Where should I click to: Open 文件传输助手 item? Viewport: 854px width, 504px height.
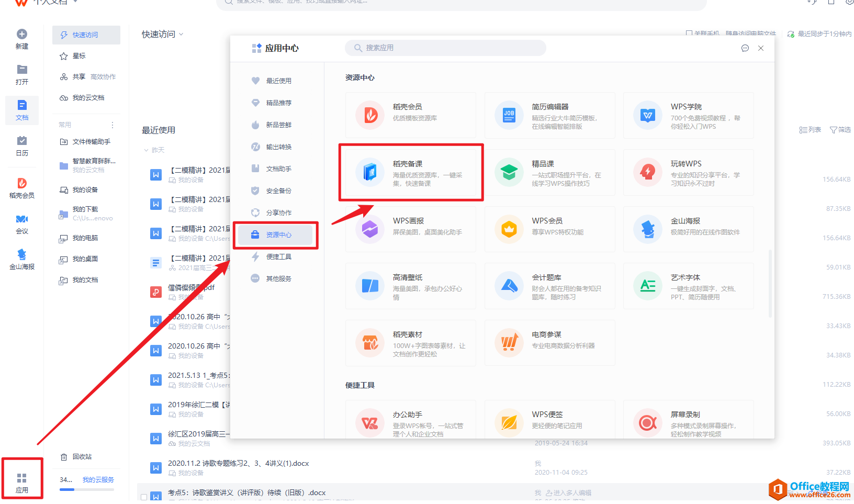point(86,142)
